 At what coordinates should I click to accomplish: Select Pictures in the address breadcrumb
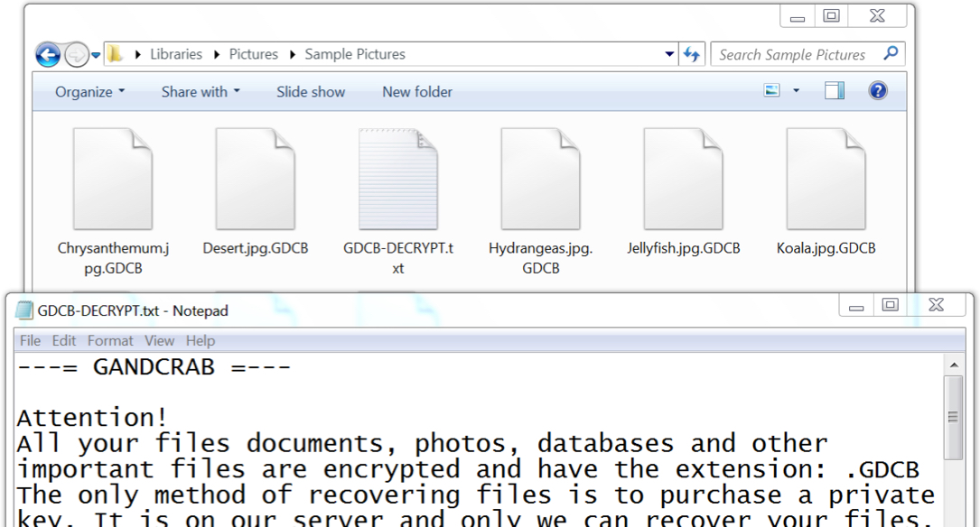pyautogui.click(x=253, y=54)
